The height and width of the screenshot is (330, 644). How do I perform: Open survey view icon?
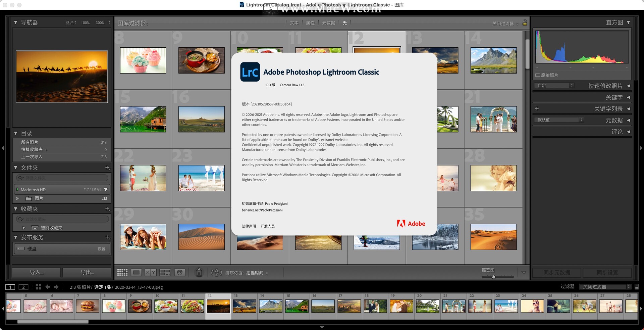[165, 273]
